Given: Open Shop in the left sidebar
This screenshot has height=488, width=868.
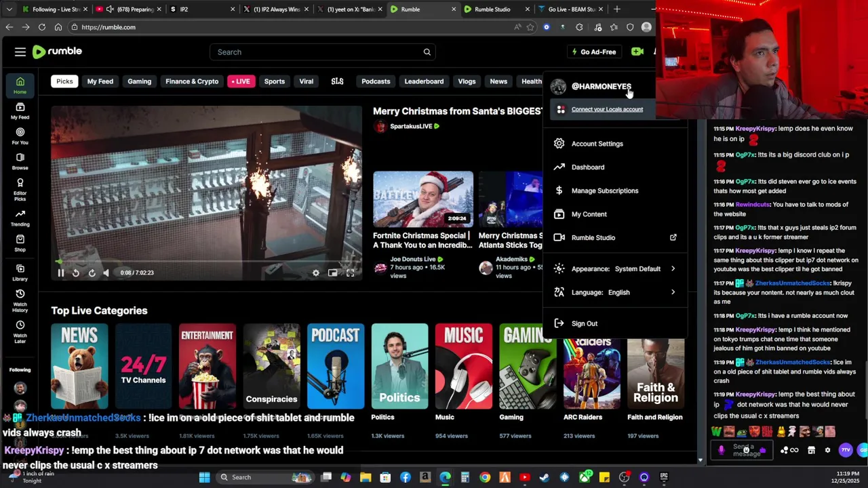Looking at the screenshot, I should point(20,243).
